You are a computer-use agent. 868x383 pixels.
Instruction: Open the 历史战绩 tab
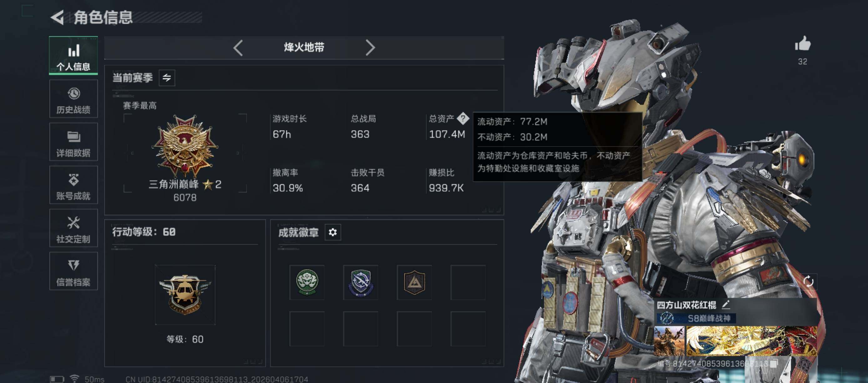pyautogui.click(x=73, y=99)
